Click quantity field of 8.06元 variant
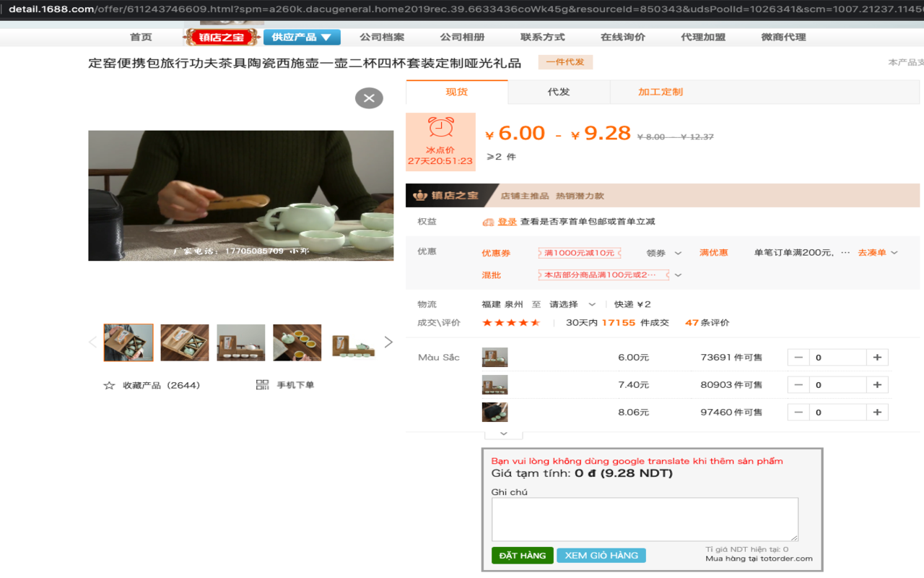Viewport: 924px width, 578px height. point(837,413)
